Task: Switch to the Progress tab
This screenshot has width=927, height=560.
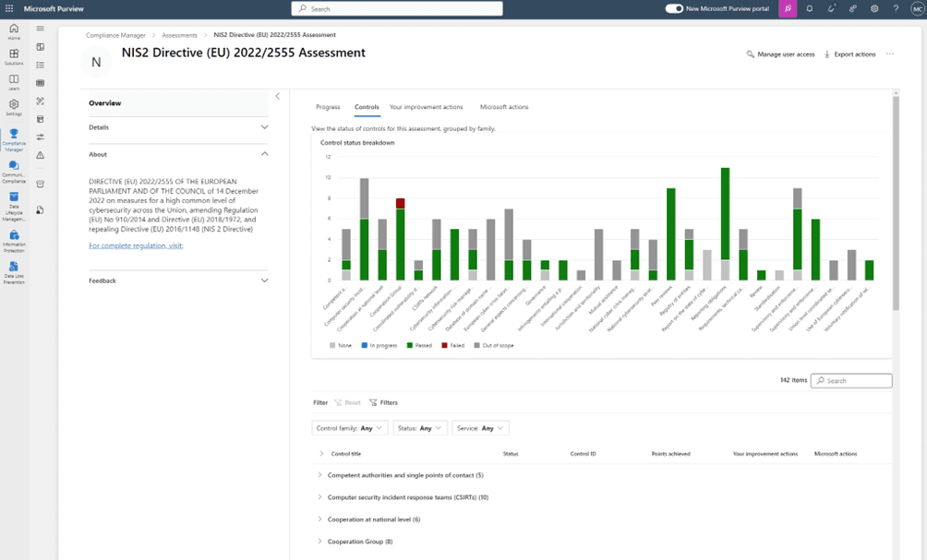Action: coord(328,107)
